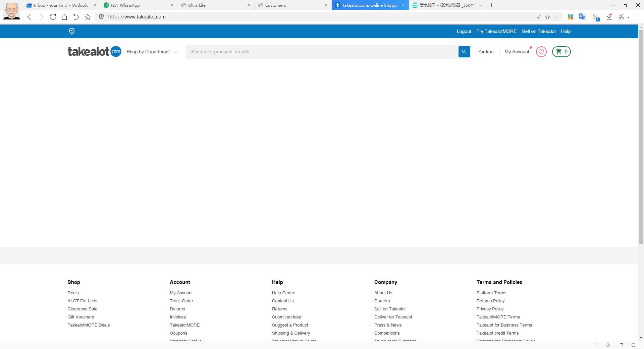Open the Gift Vouchers footer link

pyautogui.click(x=81, y=317)
